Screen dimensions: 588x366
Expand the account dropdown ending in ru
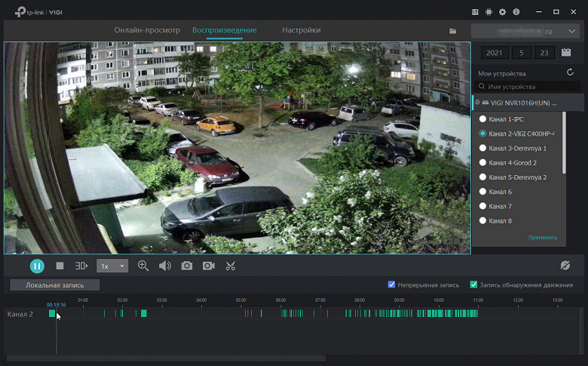click(x=573, y=32)
